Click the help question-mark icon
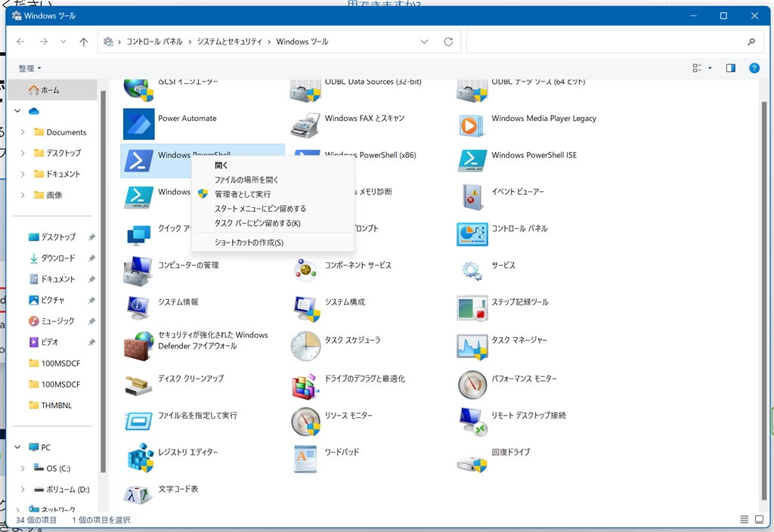 (754, 68)
